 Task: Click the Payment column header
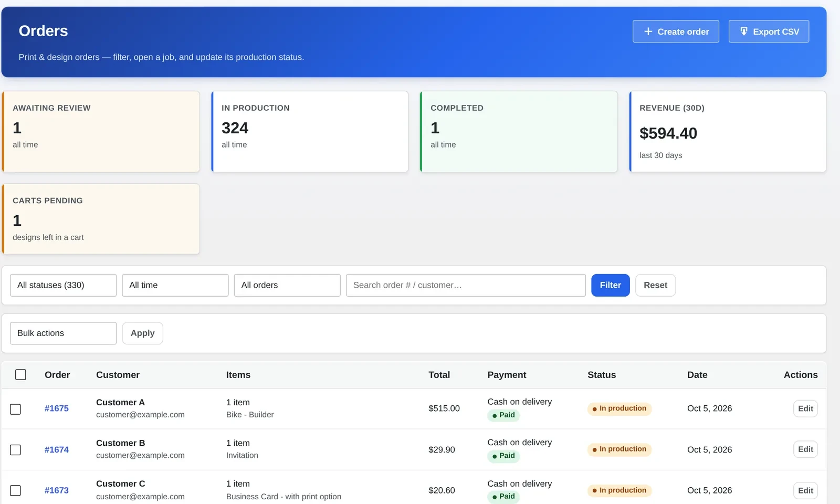click(x=507, y=375)
